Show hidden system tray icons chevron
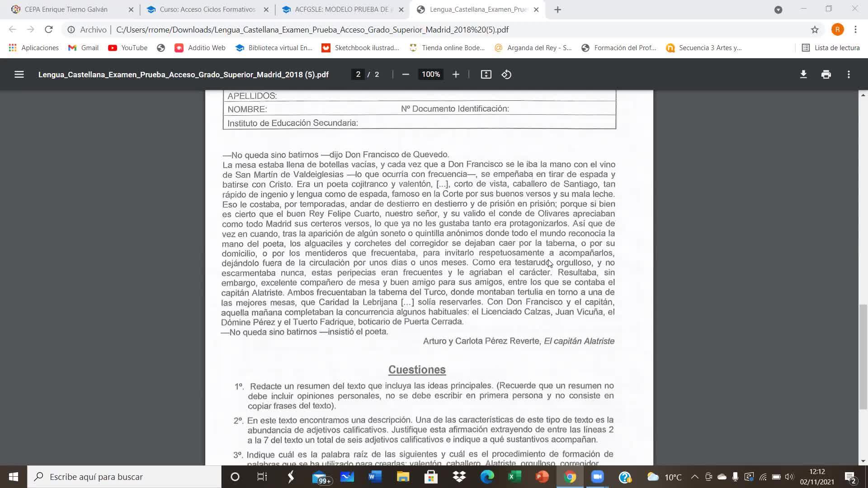The image size is (868, 488). click(695, 477)
